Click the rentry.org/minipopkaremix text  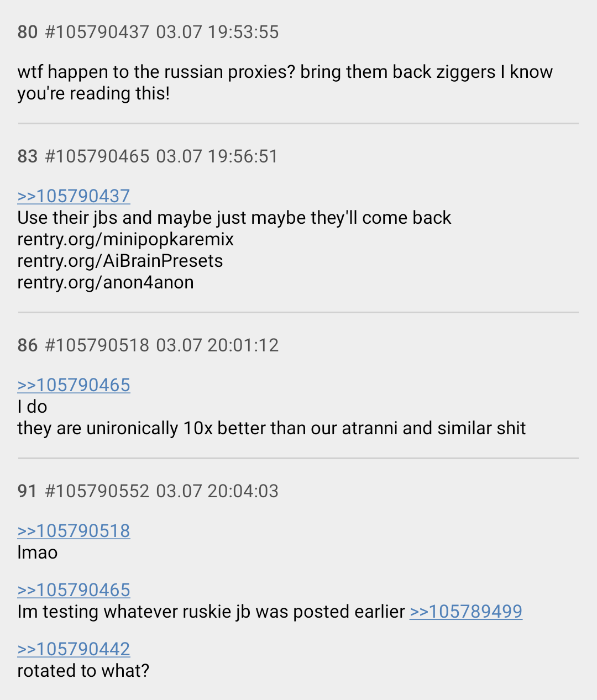[x=125, y=239]
